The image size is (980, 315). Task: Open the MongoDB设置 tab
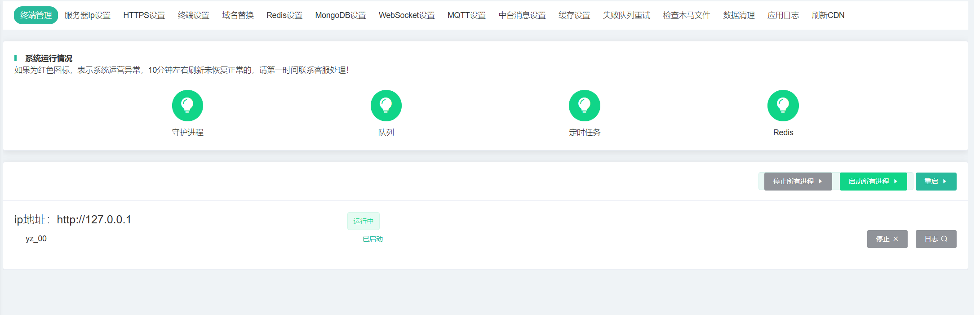(340, 15)
